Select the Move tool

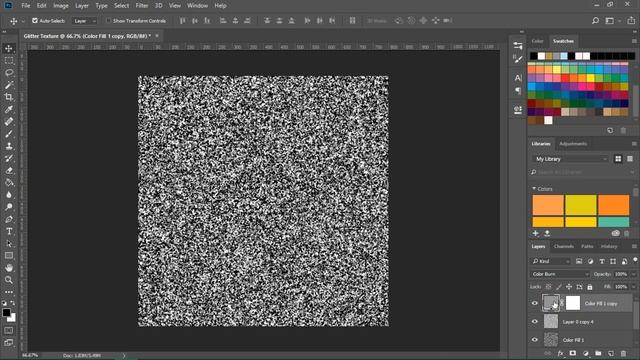9,49
